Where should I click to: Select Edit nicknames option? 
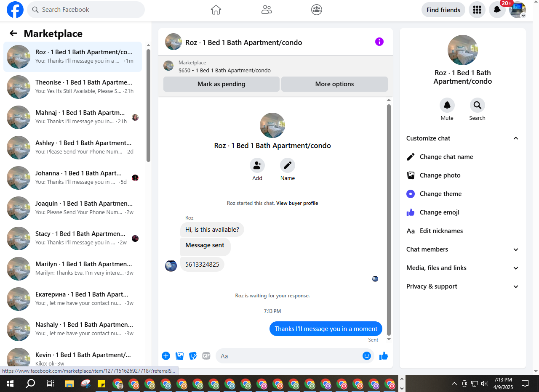pyautogui.click(x=463, y=231)
